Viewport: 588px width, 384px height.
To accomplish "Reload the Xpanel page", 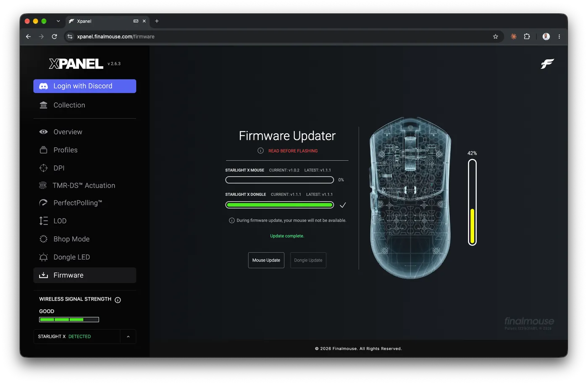I will pos(54,37).
